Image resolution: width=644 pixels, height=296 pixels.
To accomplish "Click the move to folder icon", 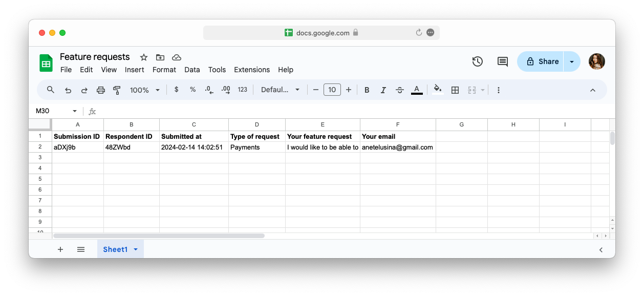I will (x=160, y=57).
